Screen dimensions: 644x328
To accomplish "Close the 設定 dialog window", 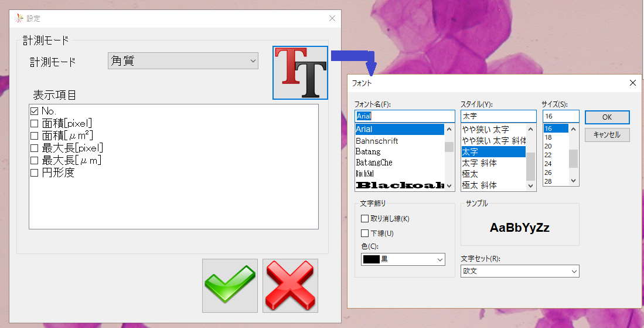I will coord(332,18).
